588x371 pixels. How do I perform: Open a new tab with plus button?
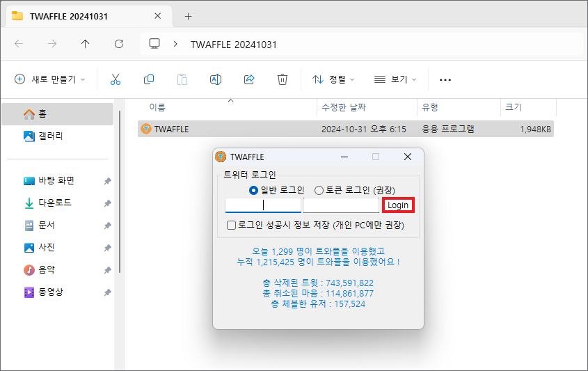tap(189, 16)
